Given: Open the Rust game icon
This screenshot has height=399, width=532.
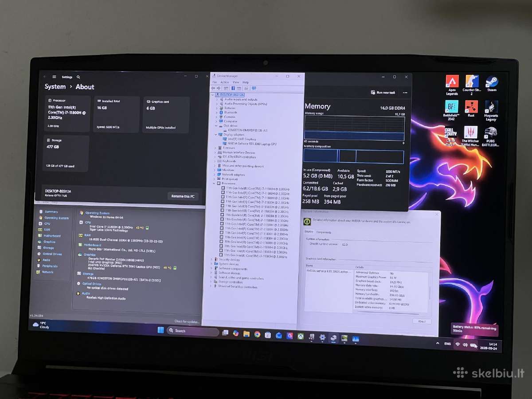Looking at the screenshot, I should coord(471,109).
